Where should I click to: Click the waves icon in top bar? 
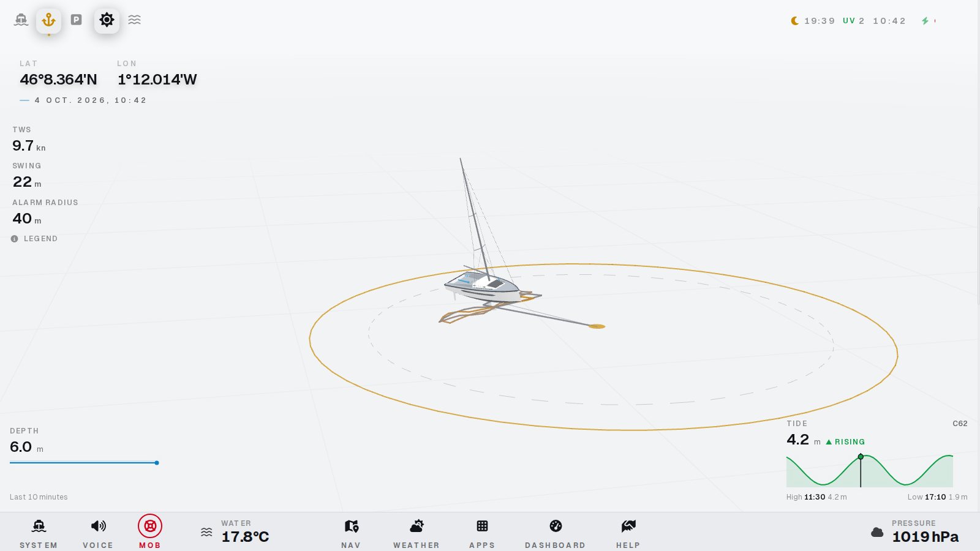[135, 20]
